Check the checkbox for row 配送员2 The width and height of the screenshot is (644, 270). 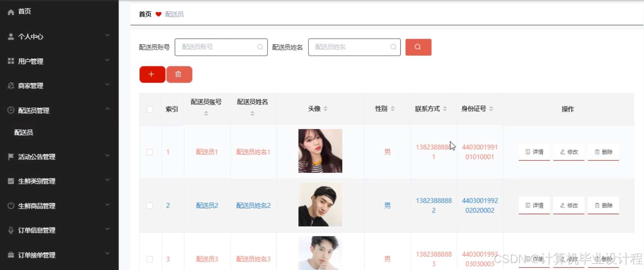click(150, 206)
